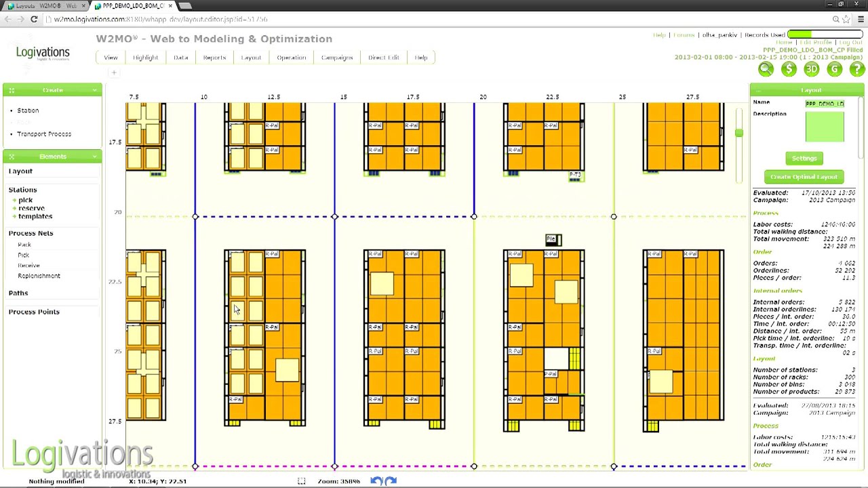Select the Pick process net
The width and height of the screenshot is (868, 488).
point(24,256)
